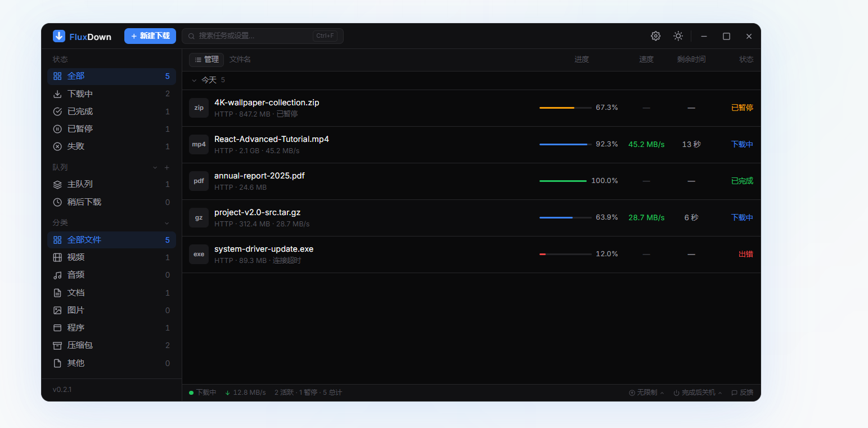The height and width of the screenshot is (428, 868).
Task: Click the 新建下载 button
Action: click(x=150, y=36)
